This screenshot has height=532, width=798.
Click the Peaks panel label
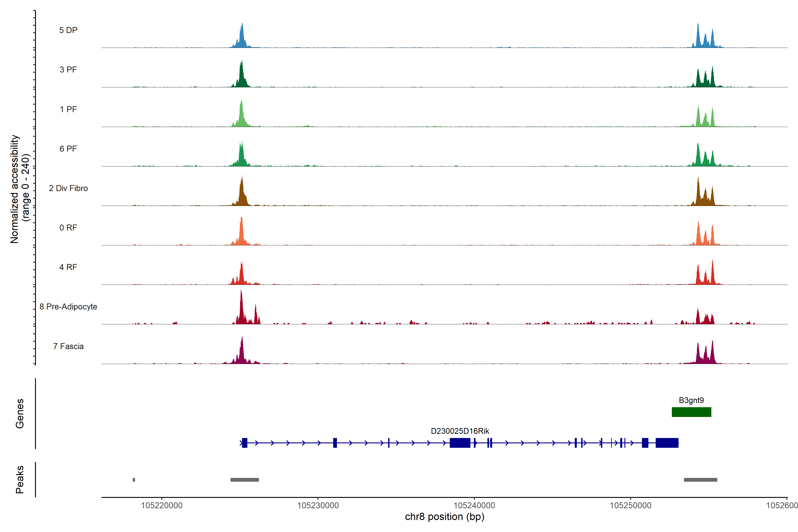click(x=20, y=479)
